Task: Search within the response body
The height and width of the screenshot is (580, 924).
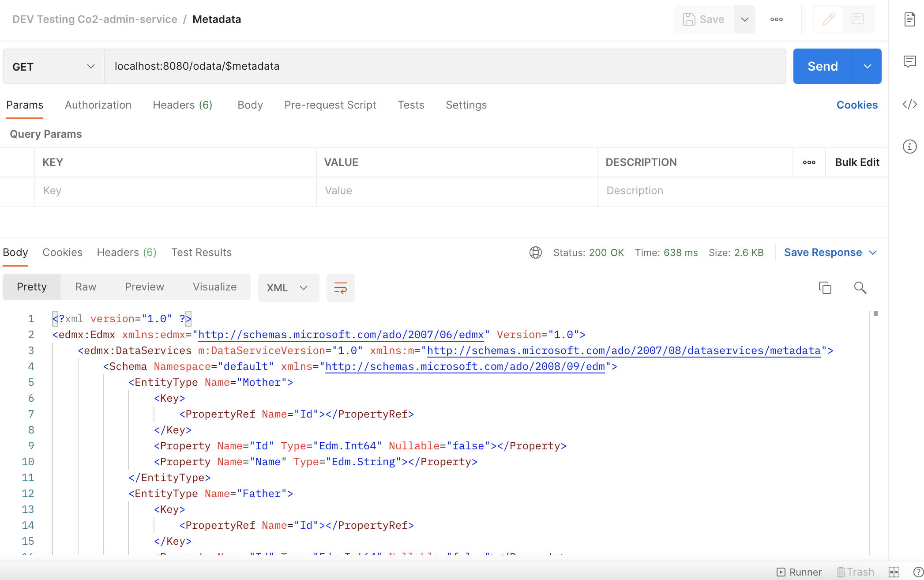Action: [860, 288]
